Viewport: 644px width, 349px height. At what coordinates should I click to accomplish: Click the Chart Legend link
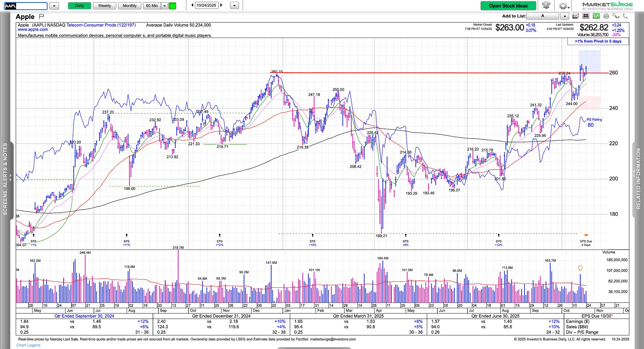coord(28,345)
